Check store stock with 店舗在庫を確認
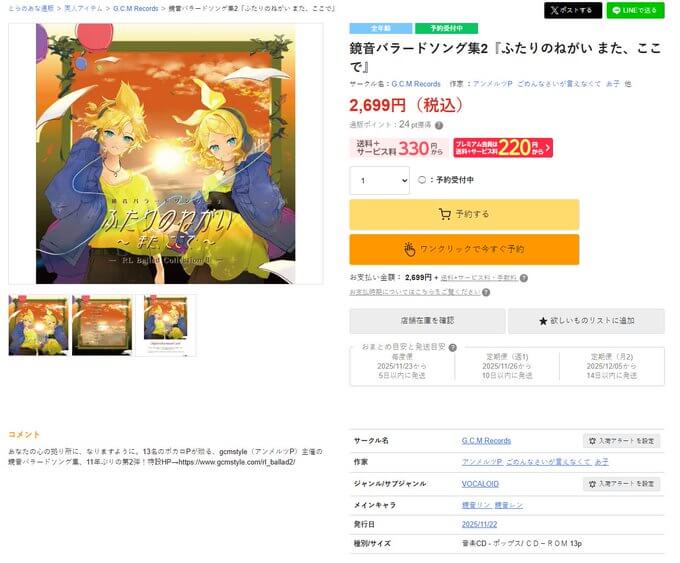Viewport: 680px width, 563px height. pyautogui.click(x=427, y=321)
